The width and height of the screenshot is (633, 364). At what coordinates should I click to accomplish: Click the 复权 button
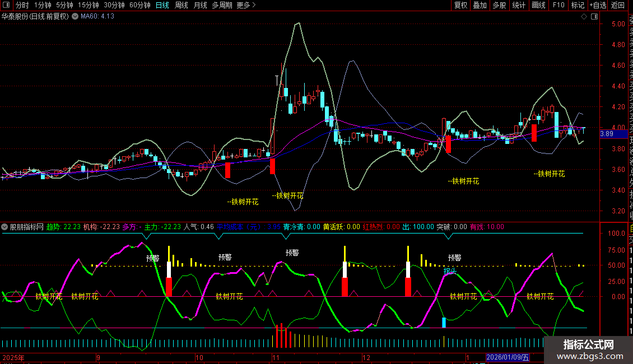click(x=460, y=6)
